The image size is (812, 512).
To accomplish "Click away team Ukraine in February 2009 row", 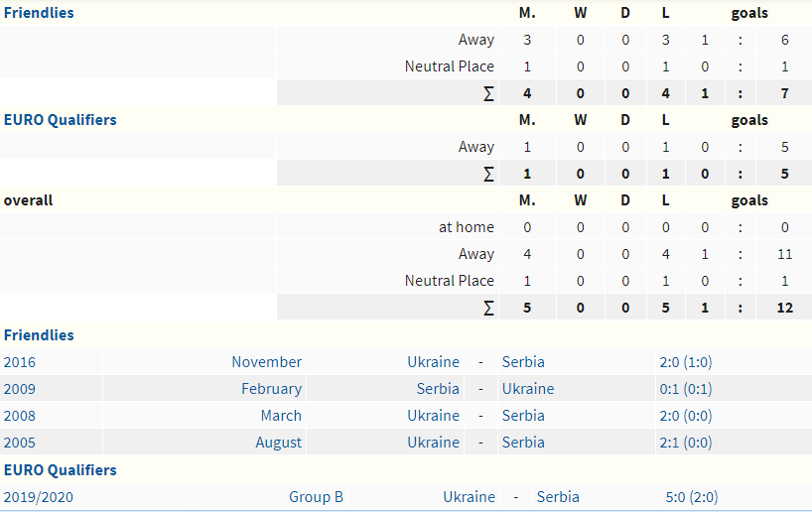I will coord(528,389).
